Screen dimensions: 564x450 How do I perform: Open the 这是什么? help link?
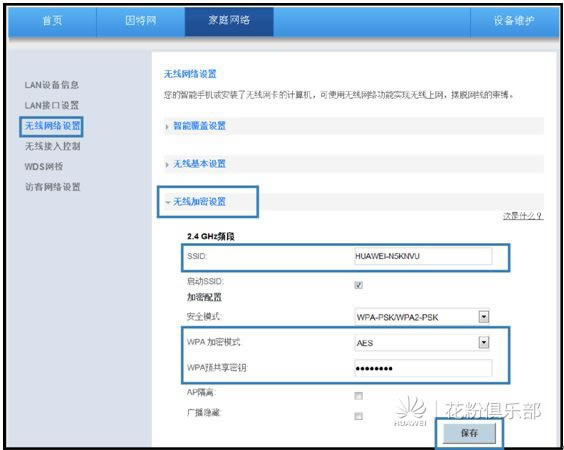523,216
